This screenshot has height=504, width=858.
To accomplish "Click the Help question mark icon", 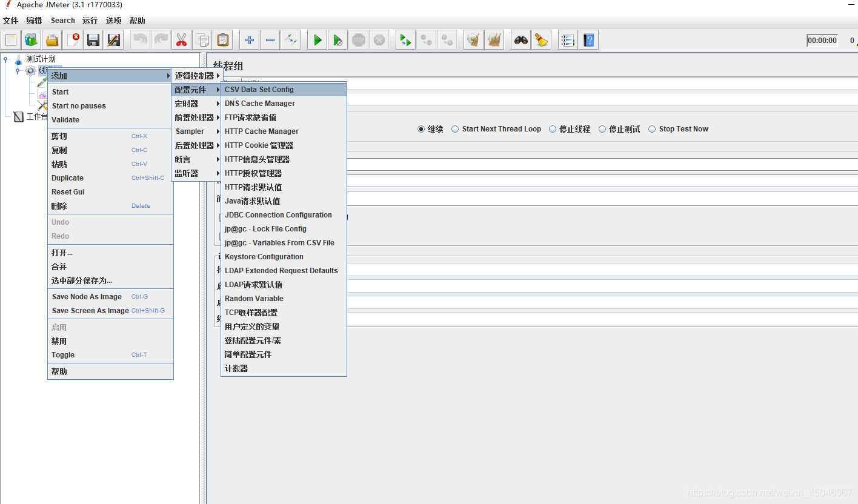I will click(588, 41).
